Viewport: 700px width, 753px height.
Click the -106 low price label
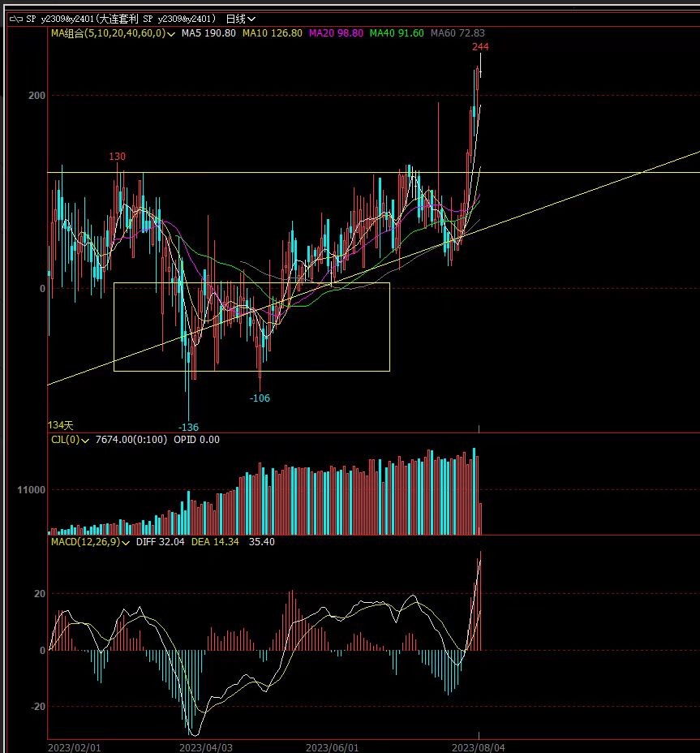coord(260,398)
